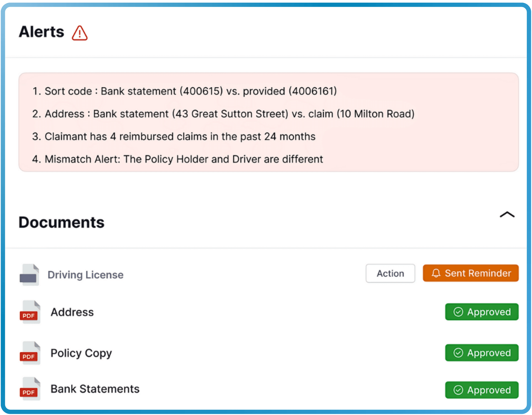
Task: Collapse the Documents section chevron
Action: coord(507,215)
